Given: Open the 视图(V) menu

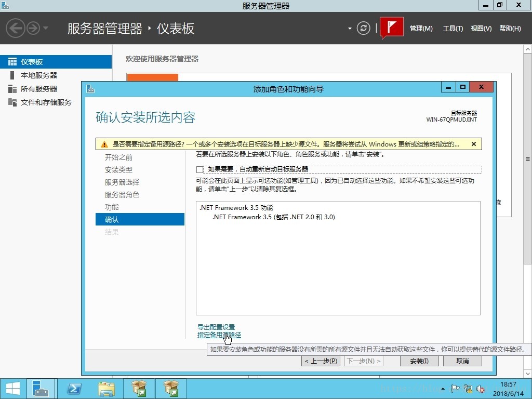Looking at the screenshot, I should pos(481,29).
